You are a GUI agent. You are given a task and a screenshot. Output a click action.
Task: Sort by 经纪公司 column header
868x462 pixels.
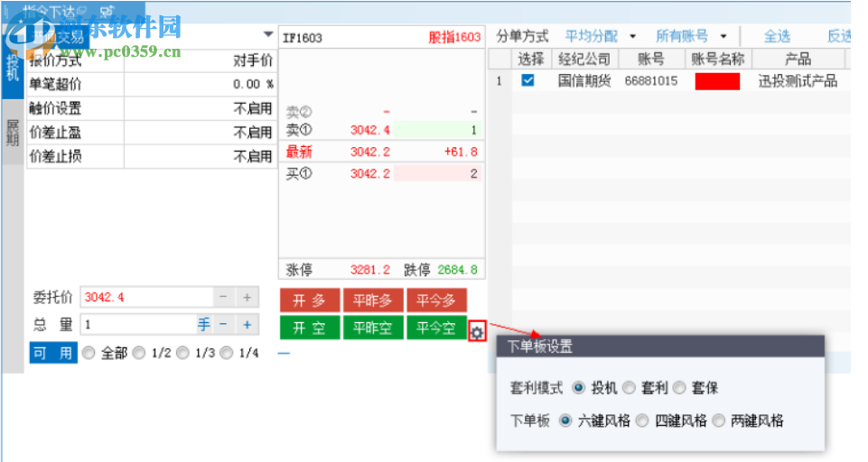(584, 59)
